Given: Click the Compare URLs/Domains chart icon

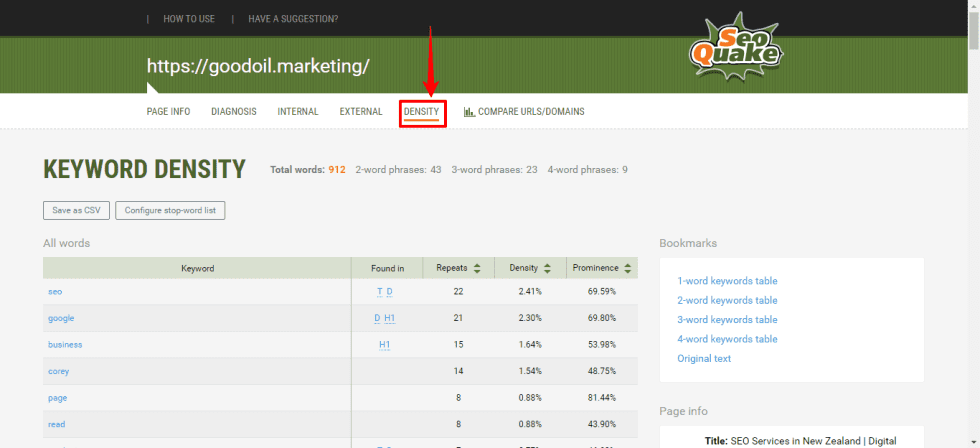Looking at the screenshot, I should click(469, 112).
